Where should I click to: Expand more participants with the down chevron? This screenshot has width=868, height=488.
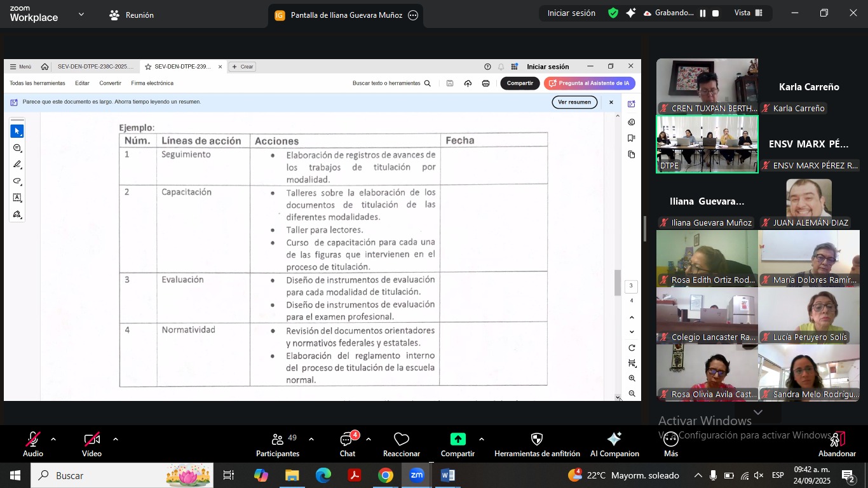click(757, 412)
